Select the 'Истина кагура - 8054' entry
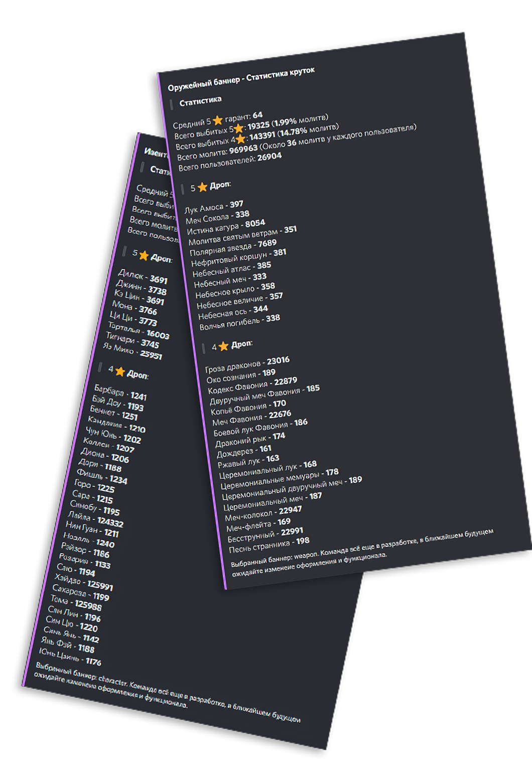Screen dimensions: 532x782 (226, 227)
